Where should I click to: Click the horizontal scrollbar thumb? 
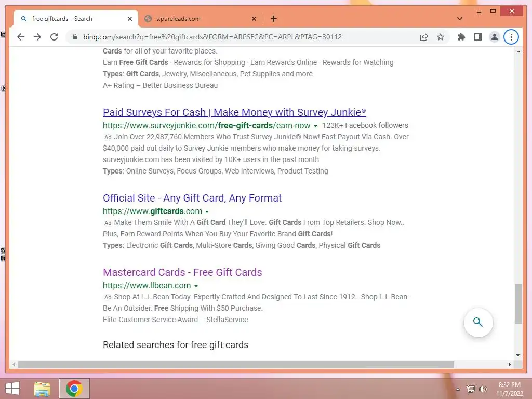(236, 364)
